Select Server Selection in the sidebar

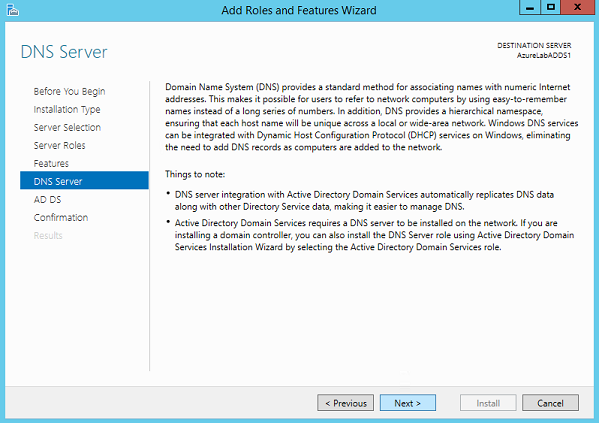[x=67, y=127]
